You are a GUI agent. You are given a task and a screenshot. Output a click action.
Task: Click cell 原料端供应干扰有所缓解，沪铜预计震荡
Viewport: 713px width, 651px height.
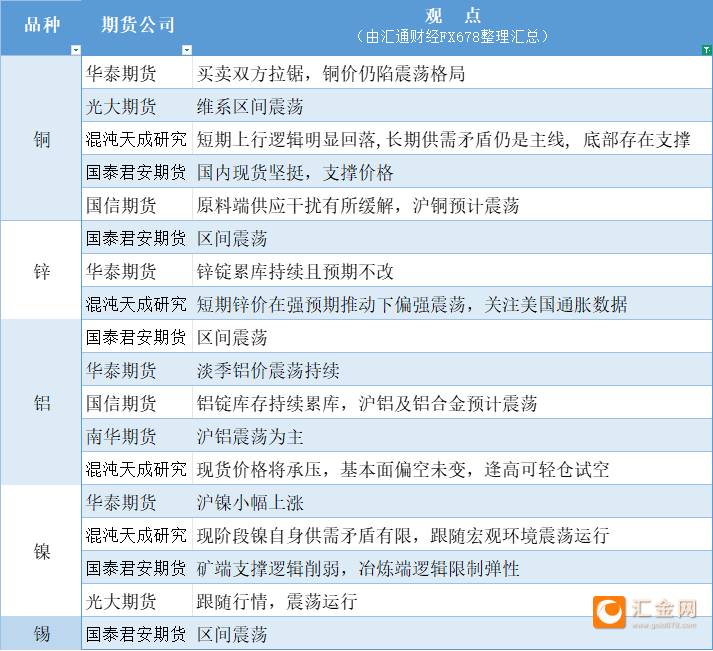tap(452, 204)
